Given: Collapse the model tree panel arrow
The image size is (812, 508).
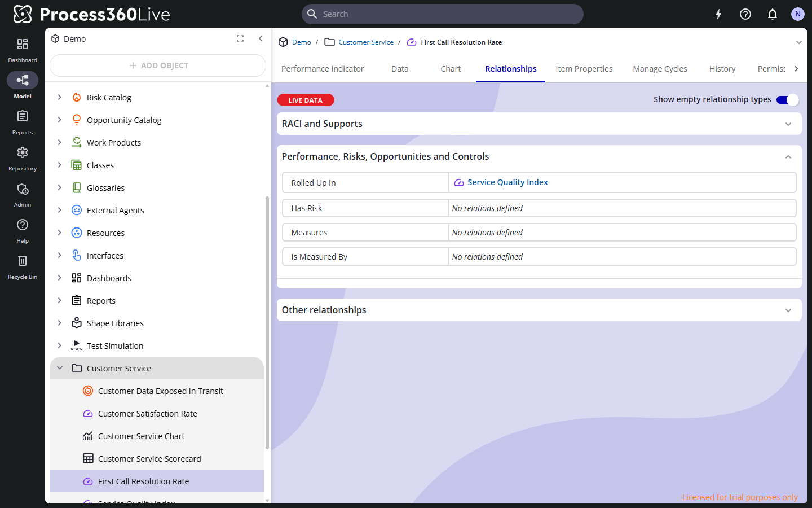Looking at the screenshot, I should coord(261,38).
